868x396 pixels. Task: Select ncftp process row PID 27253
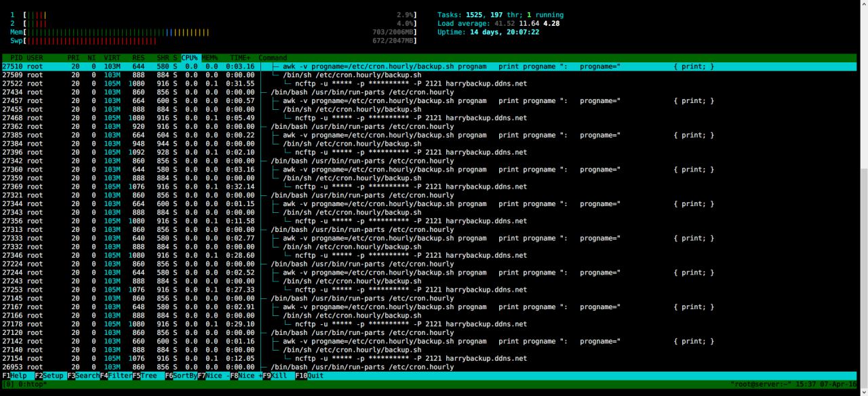(x=429, y=290)
